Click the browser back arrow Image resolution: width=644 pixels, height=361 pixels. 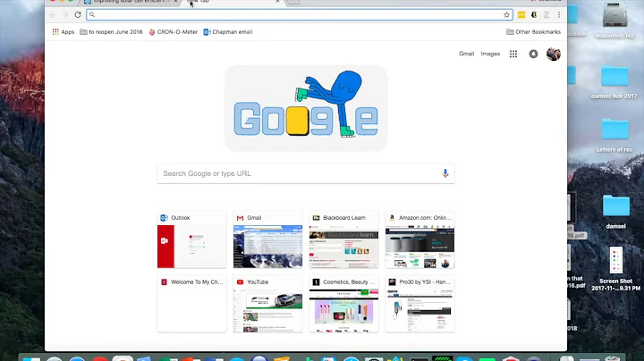point(53,15)
